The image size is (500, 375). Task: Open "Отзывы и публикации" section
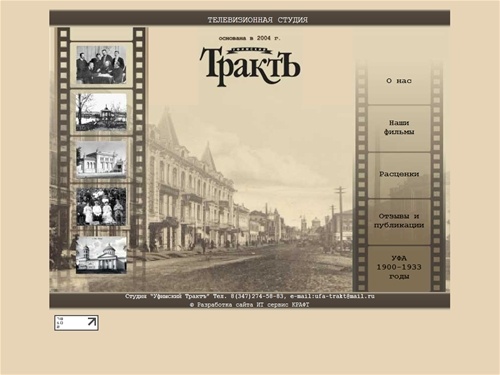pos(399,221)
